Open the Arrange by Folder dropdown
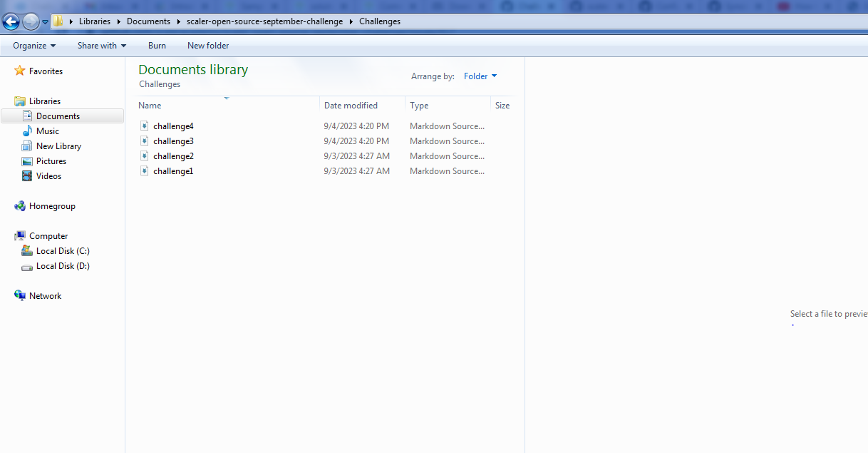The height and width of the screenshot is (453, 868). coord(480,76)
